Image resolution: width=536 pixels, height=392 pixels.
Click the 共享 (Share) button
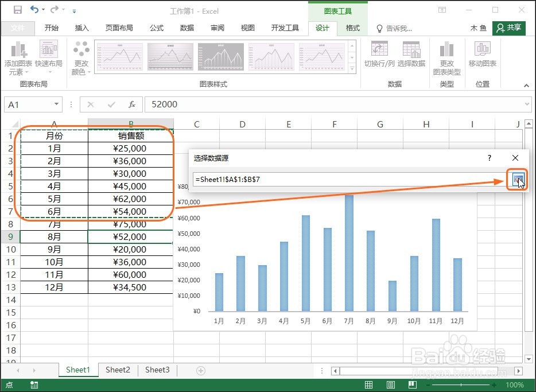click(508, 28)
